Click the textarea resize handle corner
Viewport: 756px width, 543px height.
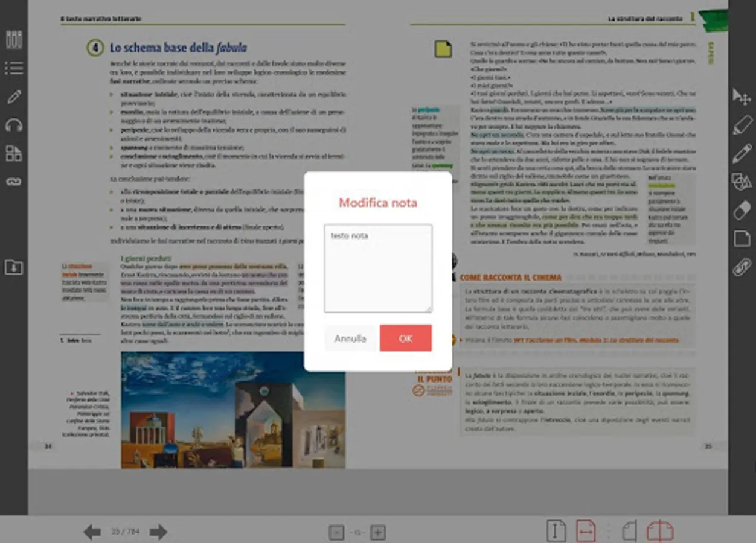click(429, 309)
